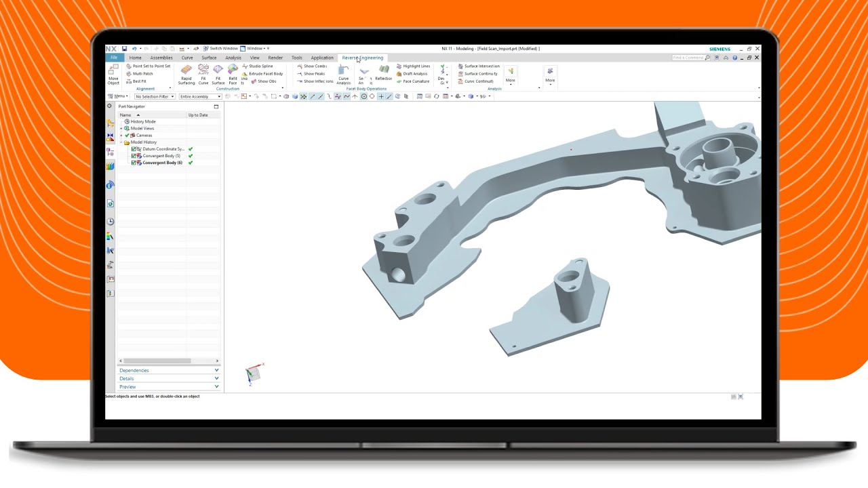
Task: Click the Studio Spline tool
Action: pos(258,66)
